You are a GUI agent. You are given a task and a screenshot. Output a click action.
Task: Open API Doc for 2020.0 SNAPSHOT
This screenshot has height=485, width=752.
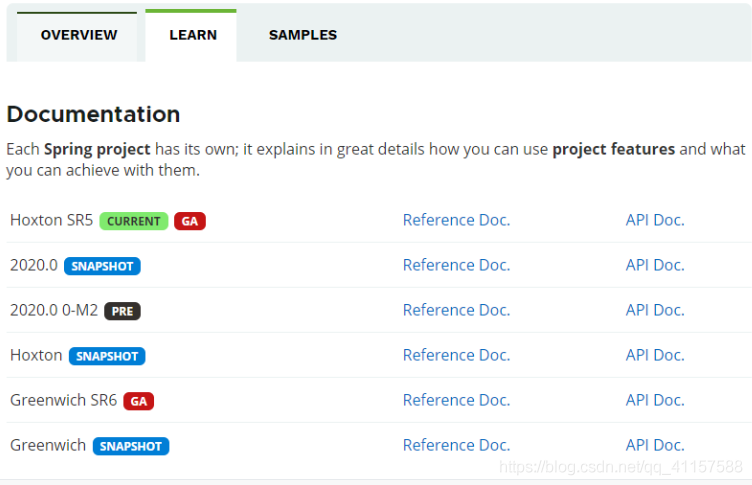(655, 265)
